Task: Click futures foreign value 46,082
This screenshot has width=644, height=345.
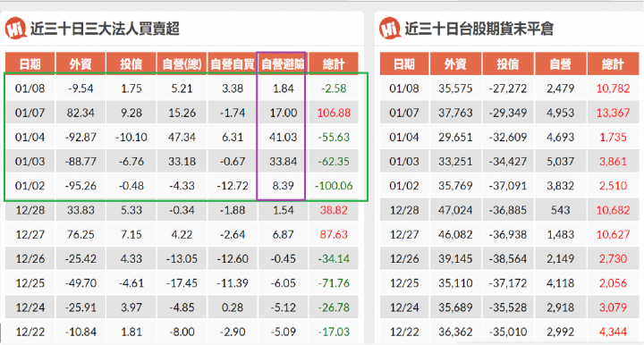Action: pyautogui.click(x=455, y=235)
